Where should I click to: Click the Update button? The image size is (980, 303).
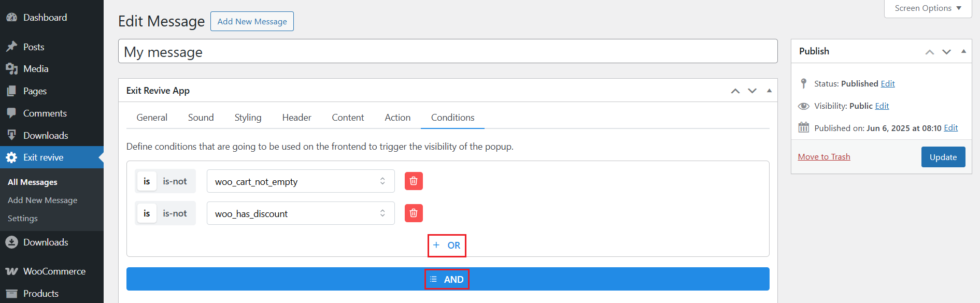pos(943,157)
